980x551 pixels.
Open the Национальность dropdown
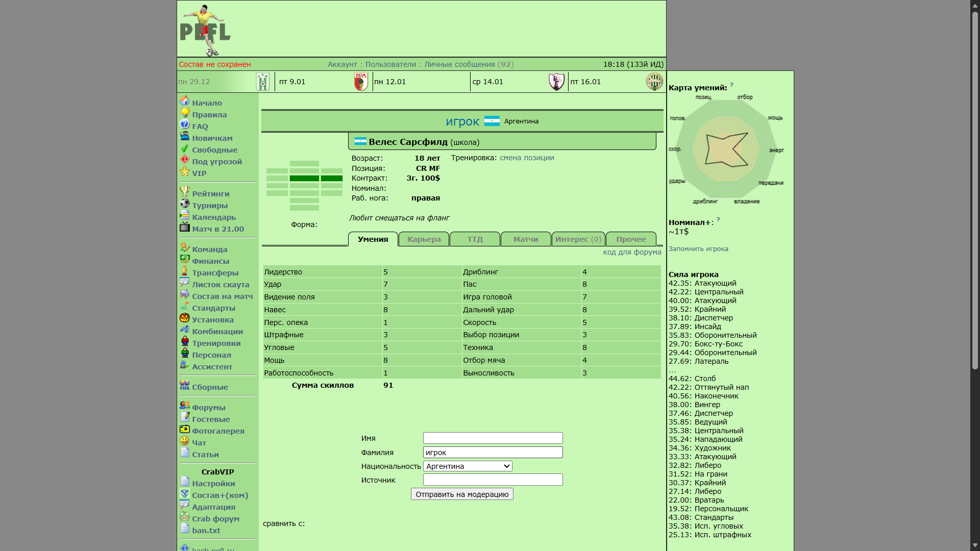(467, 466)
